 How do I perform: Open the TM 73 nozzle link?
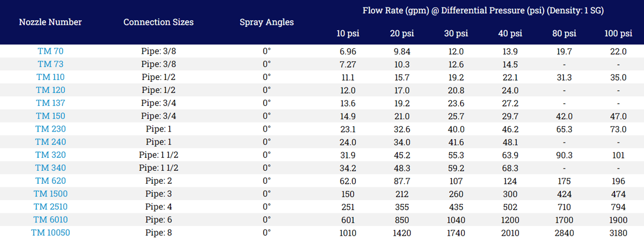(x=50, y=64)
